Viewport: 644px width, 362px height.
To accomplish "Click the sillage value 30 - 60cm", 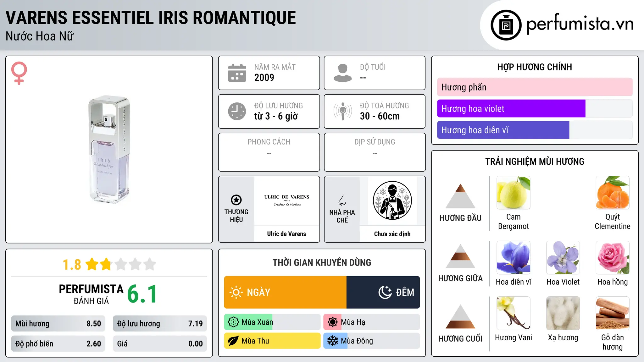I will click(x=380, y=116).
